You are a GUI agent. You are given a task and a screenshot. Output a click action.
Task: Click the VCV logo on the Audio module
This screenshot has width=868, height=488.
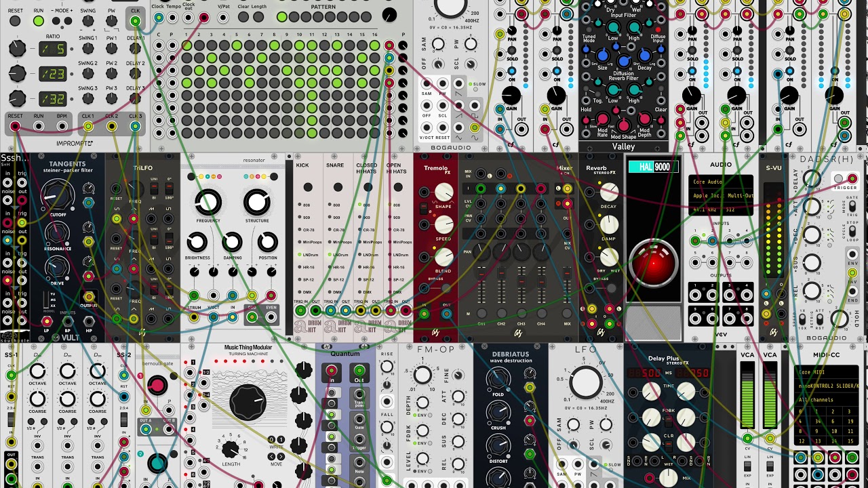click(x=720, y=333)
